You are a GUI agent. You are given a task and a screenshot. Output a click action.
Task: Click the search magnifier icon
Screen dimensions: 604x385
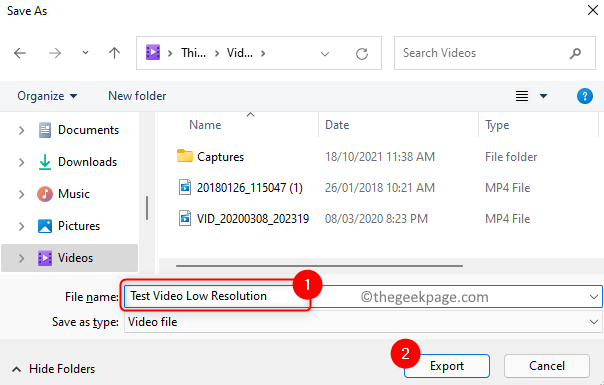coord(575,53)
